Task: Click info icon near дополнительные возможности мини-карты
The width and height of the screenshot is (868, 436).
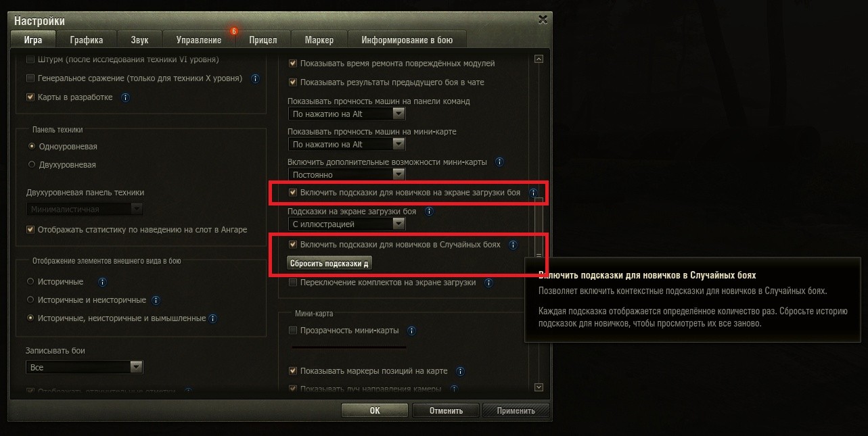Action: tap(499, 162)
